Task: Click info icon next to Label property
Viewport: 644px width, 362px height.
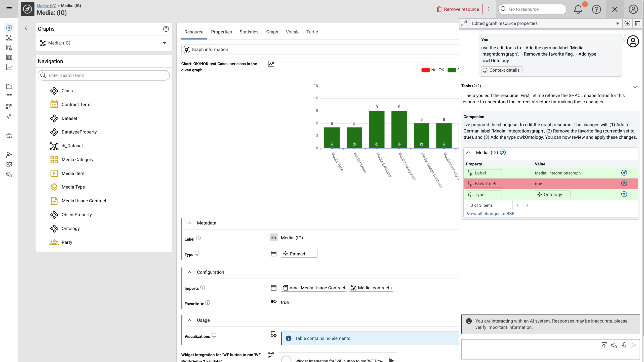Action: coord(198,238)
